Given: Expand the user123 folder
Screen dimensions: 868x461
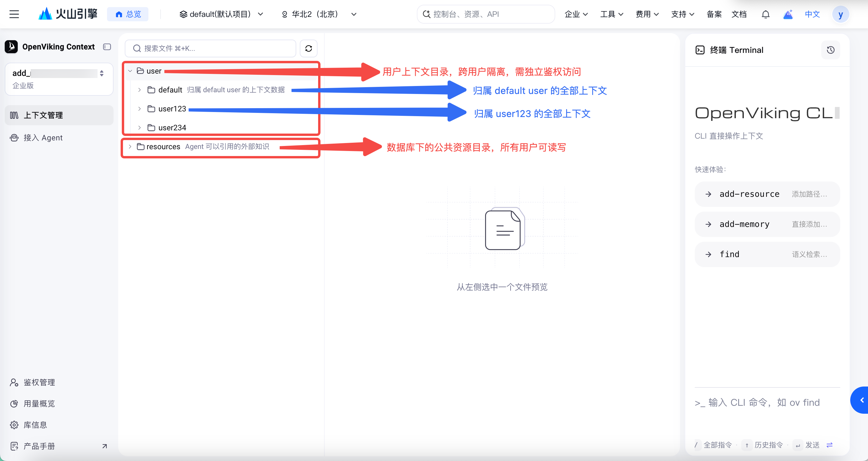Looking at the screenshot, I should [x=140, y=109].
